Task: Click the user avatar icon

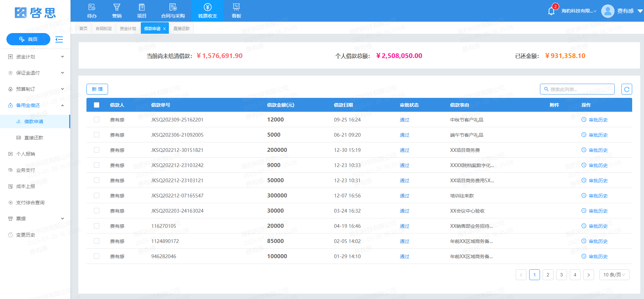Action: 608,11
